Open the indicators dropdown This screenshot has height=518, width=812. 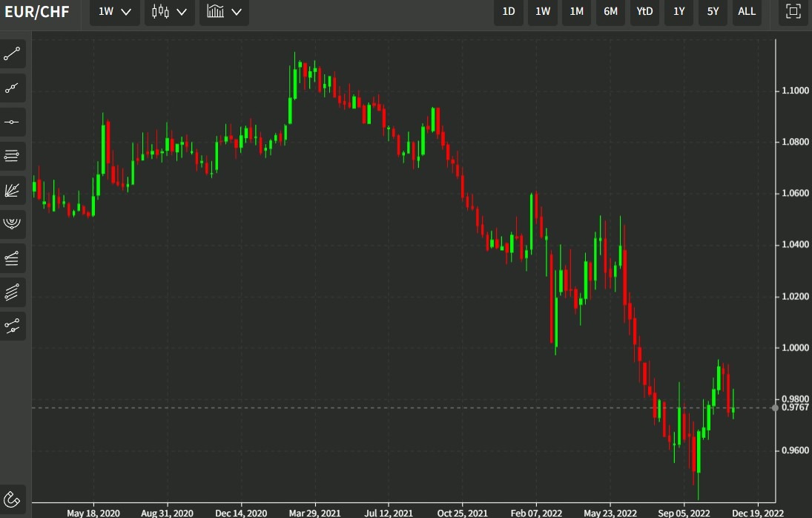(224, 11)
